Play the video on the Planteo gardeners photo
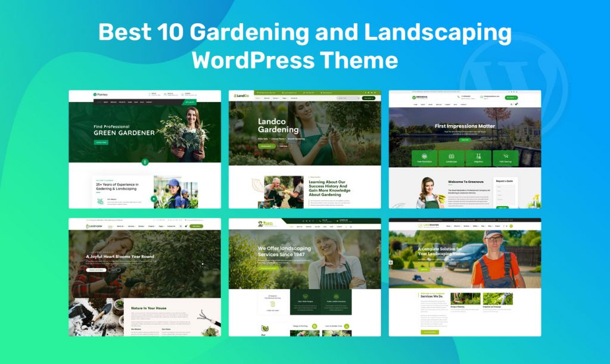The image size is (610, 364). click(x=154, y=199)
